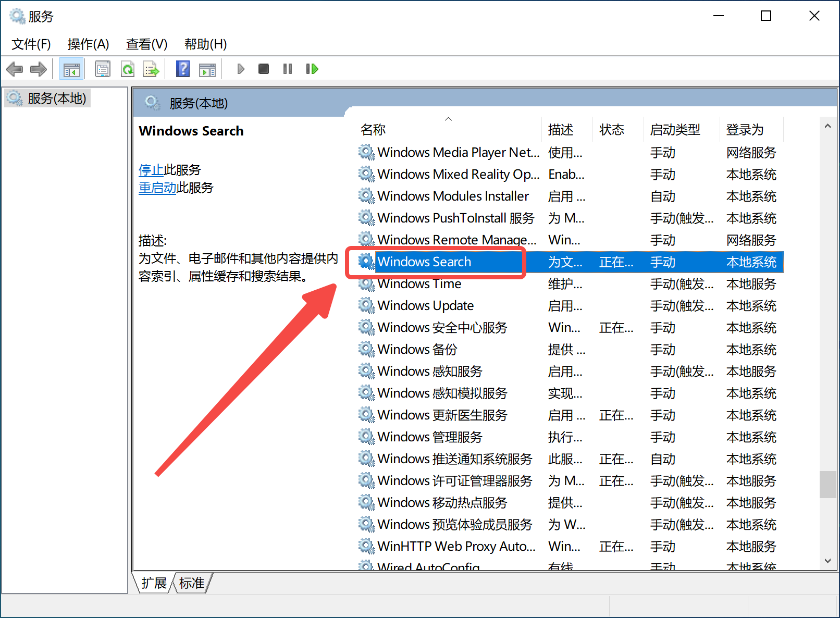This screenshot has width=840, height=618.
Task: Toggle sorting on the 名称 column header
Action: pyautogui.click(x=373, y=129)
